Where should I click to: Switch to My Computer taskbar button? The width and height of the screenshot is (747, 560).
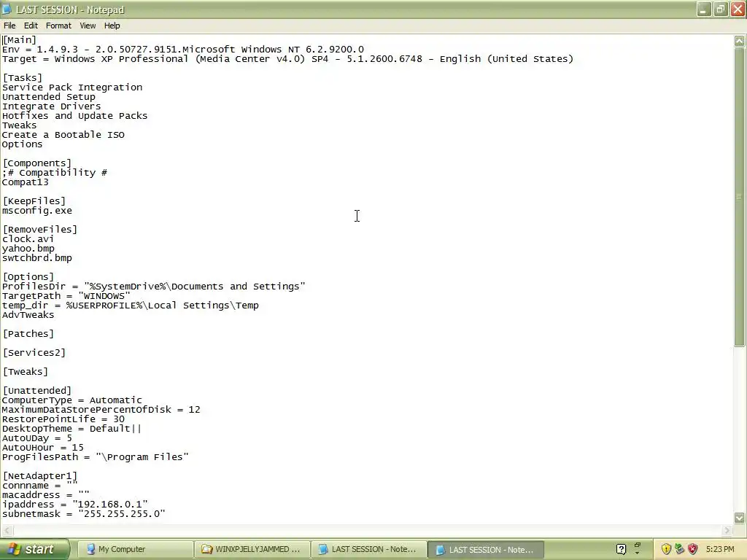click(x=135, y=550)
